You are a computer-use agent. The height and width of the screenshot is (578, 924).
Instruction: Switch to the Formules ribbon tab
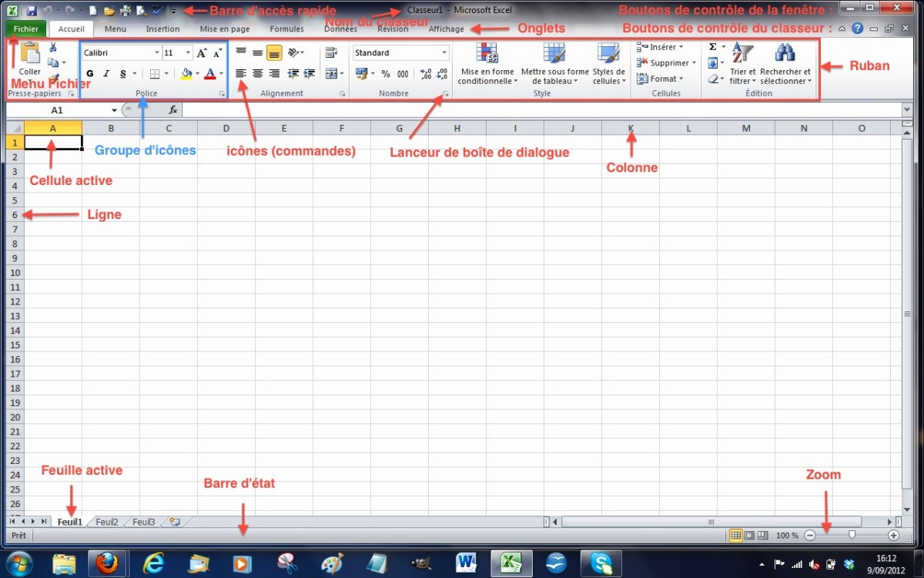pyautogui.click(x=286, y=29)
